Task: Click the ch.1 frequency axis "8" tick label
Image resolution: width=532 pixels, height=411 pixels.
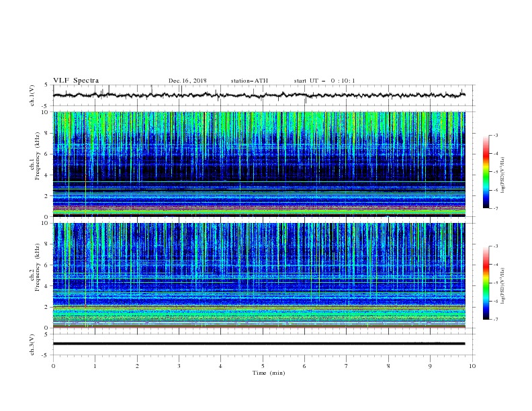Action: tap(46, 133)
